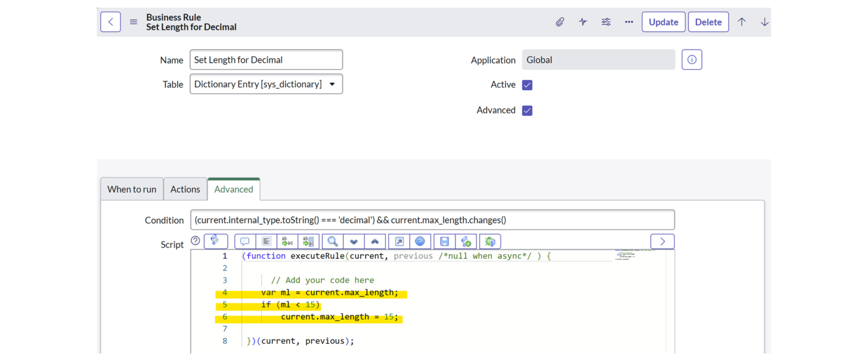Enable the Active checkbox
The height and width of the screenshot is (361, 868).
[x=527, y=84]
